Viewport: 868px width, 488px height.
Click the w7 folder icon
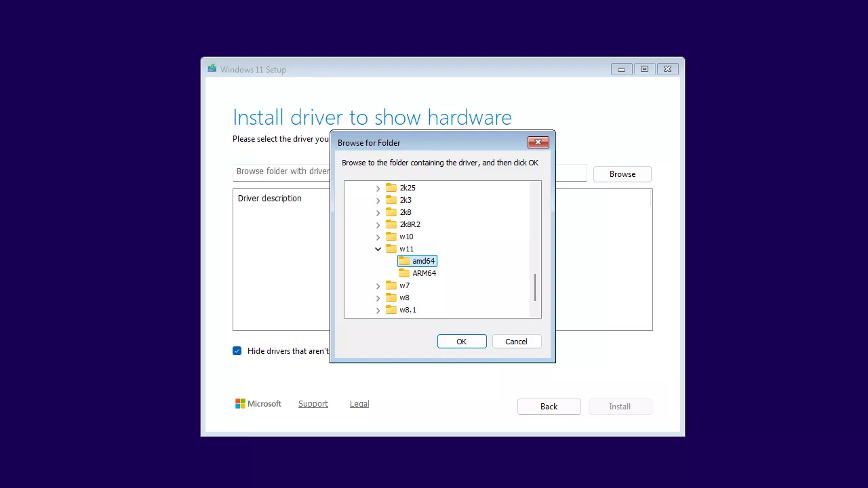pos(391,285)
